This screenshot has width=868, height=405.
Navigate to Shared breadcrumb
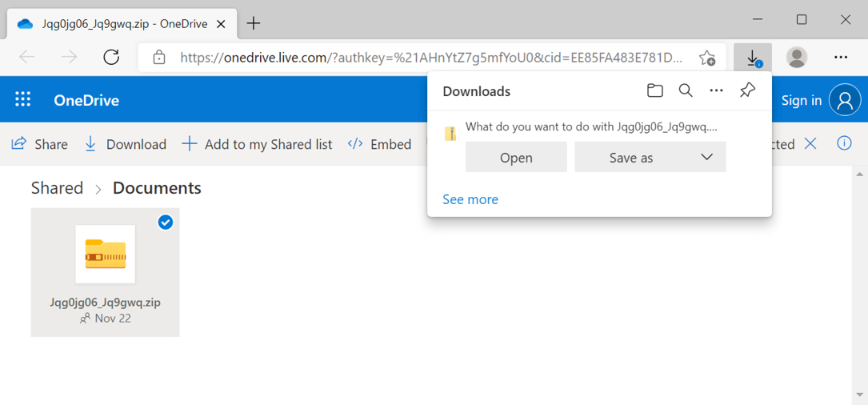pyautogui.click(x=57, y=188)
